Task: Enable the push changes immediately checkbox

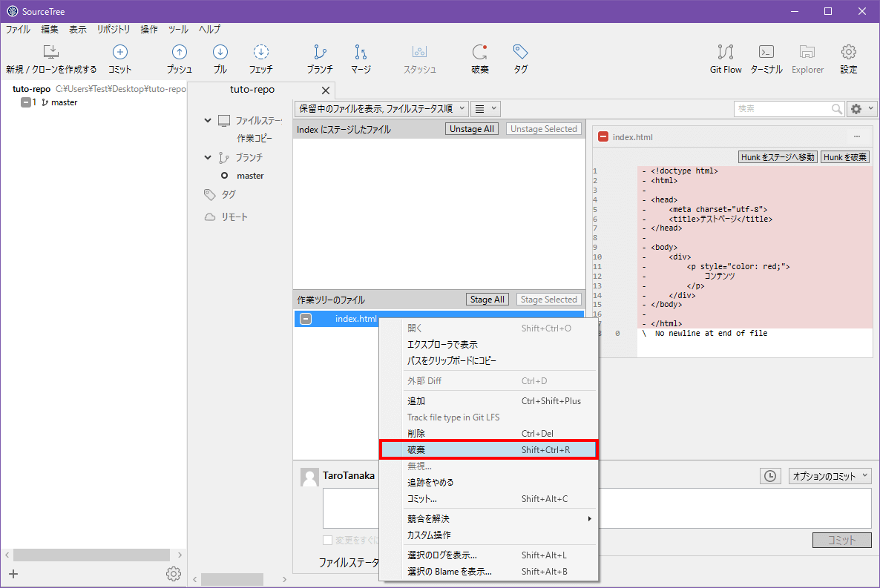Action: point(327,540)
